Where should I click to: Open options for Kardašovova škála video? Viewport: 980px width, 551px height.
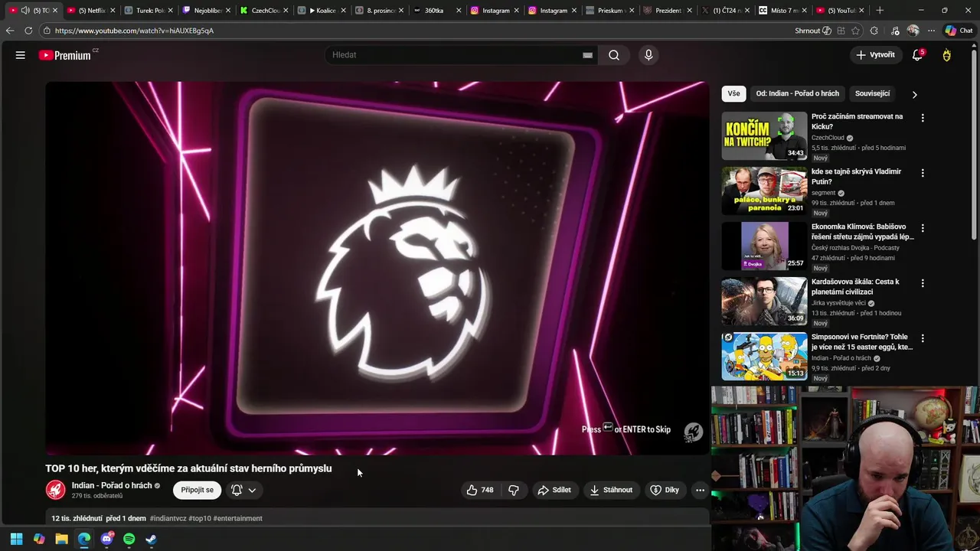923,283
